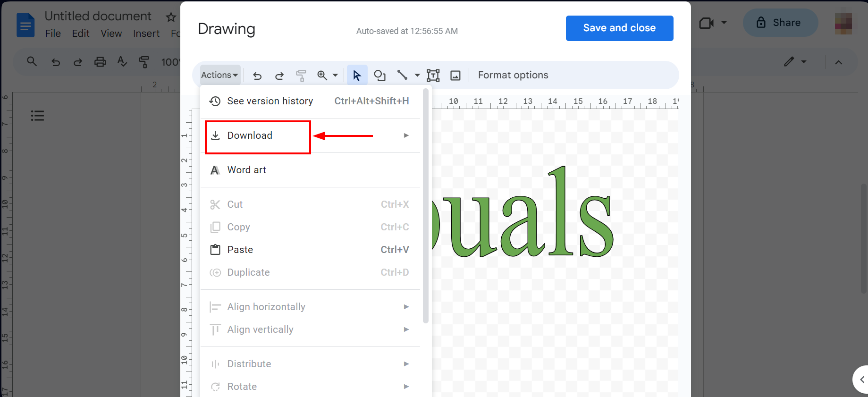Choose the Select arrow tool
Screen dimensions: 868x397
(x=357, y=75)
